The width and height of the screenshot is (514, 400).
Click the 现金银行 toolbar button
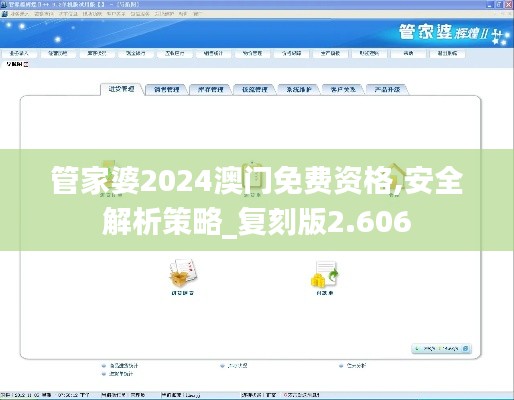pos(136,53)
